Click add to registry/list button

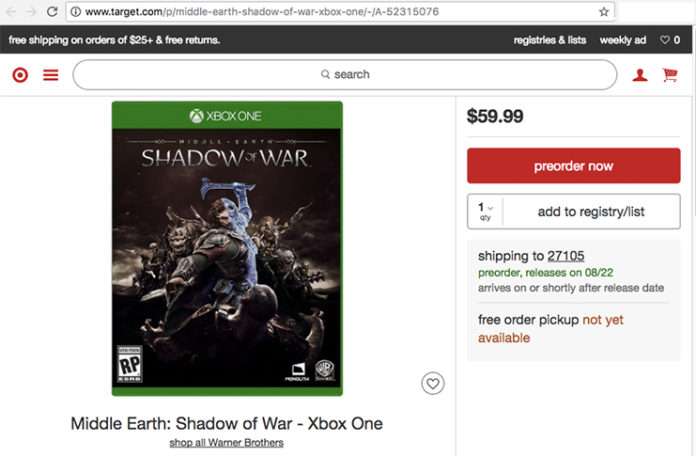pyautogui.click(x=591, y=211)
